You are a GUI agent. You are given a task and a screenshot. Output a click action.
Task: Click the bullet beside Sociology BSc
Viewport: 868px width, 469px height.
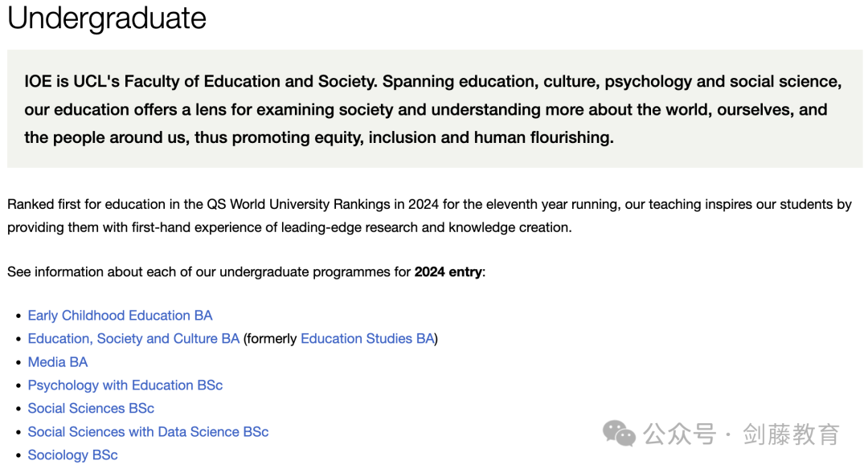[x=18, y=455]
